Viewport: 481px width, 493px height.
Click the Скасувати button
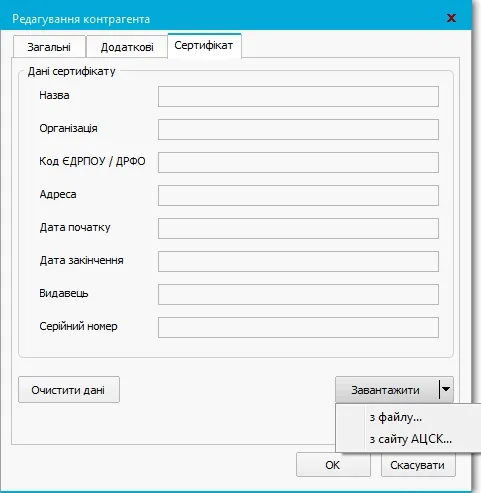[418, 465]
